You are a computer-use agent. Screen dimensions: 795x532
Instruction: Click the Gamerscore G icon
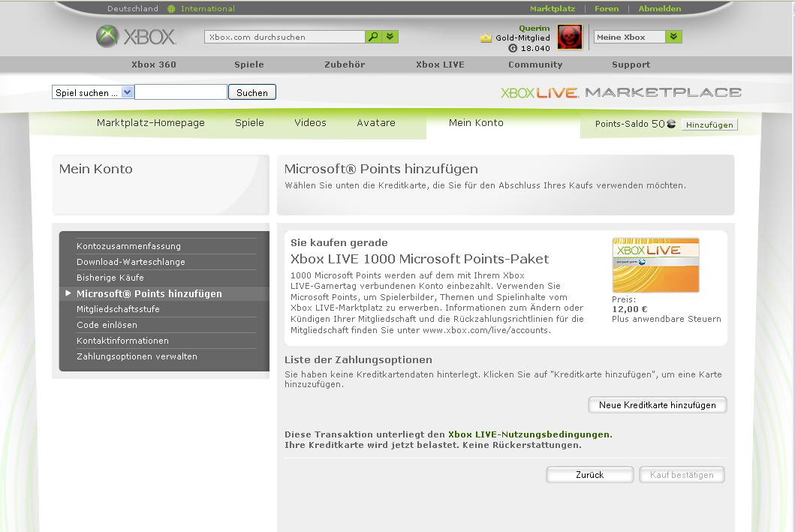pyautogui.click(x=513, y=48)
